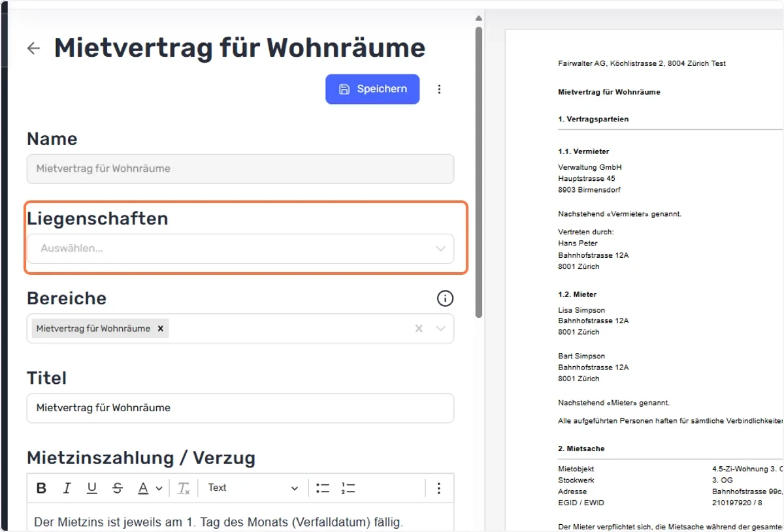The height and width of the screenshot is (532, 784).
Task: Open editor toolbar more options menu
Action: (x=439, y=488)
